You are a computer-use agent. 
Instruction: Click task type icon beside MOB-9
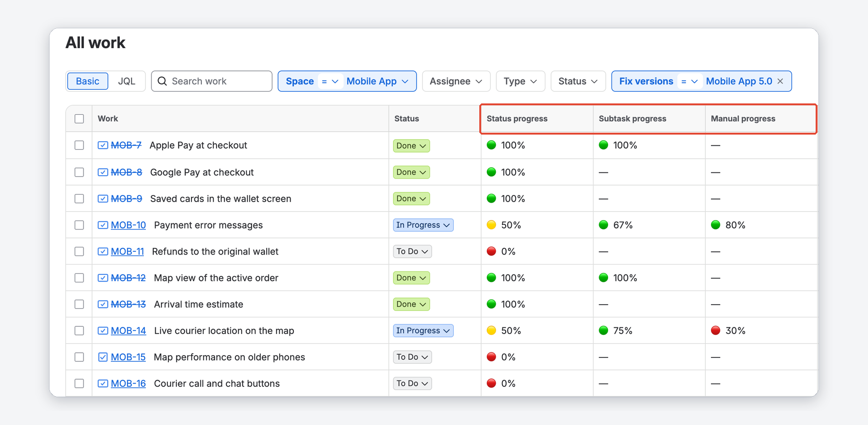(x=103, y=198)
